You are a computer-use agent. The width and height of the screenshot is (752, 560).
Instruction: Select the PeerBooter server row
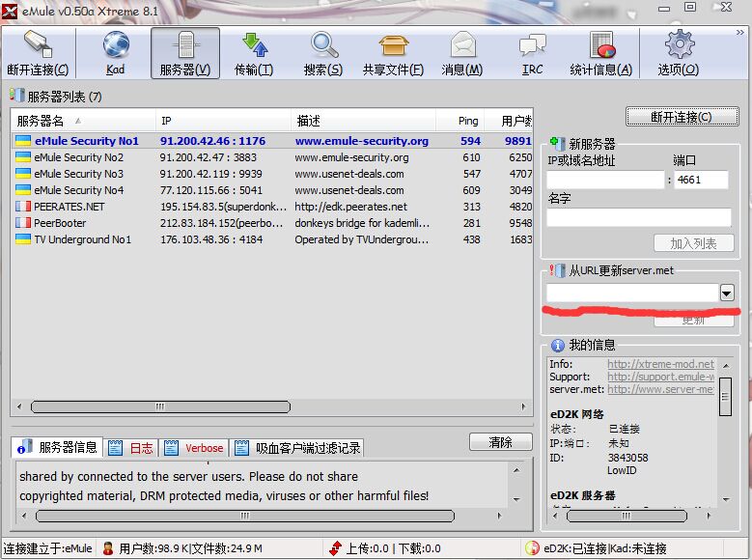(x=272, y=223)
